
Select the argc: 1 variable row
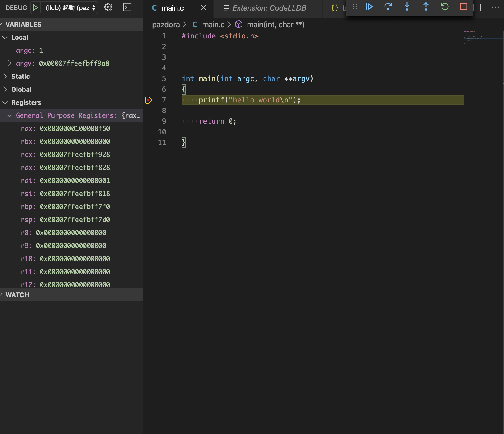[x=71, y=50]
